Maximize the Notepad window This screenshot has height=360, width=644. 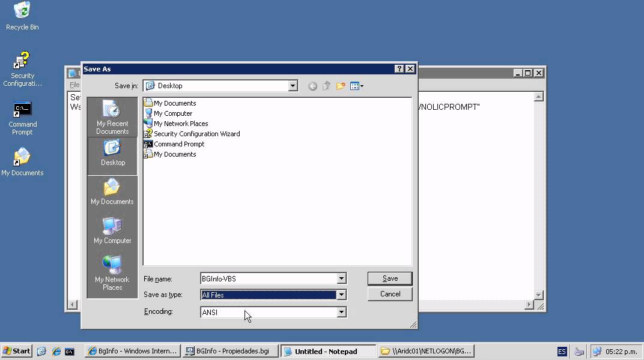528,73
